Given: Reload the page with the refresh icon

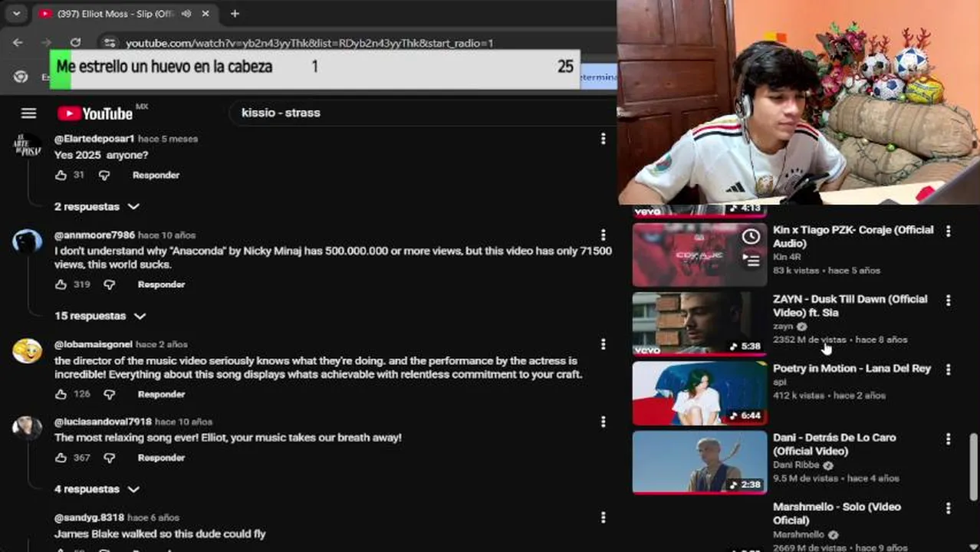Looking at the screenshot, I should [x=75, y=43].
